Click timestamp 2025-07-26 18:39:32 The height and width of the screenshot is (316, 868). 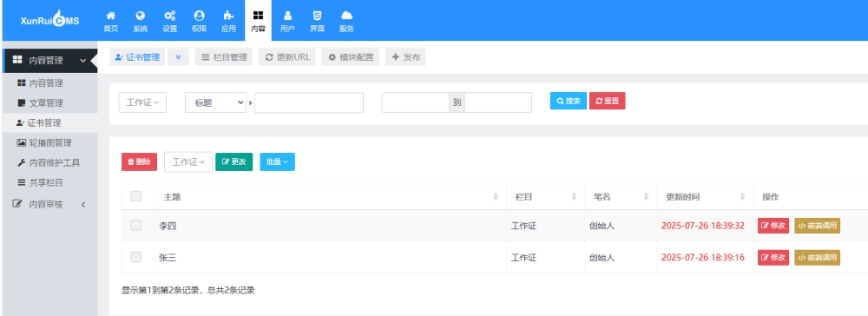[x=703, y=226]
